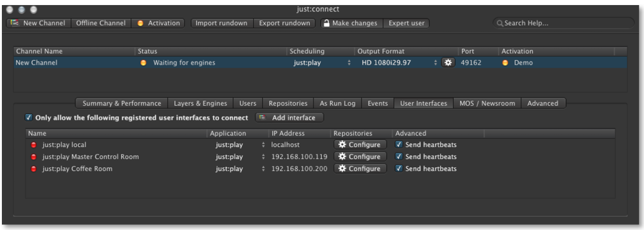Toggle Only allow registered user interfaces checkbox
This screenshot has width=644, height=230.
click(x=29, y=118)
